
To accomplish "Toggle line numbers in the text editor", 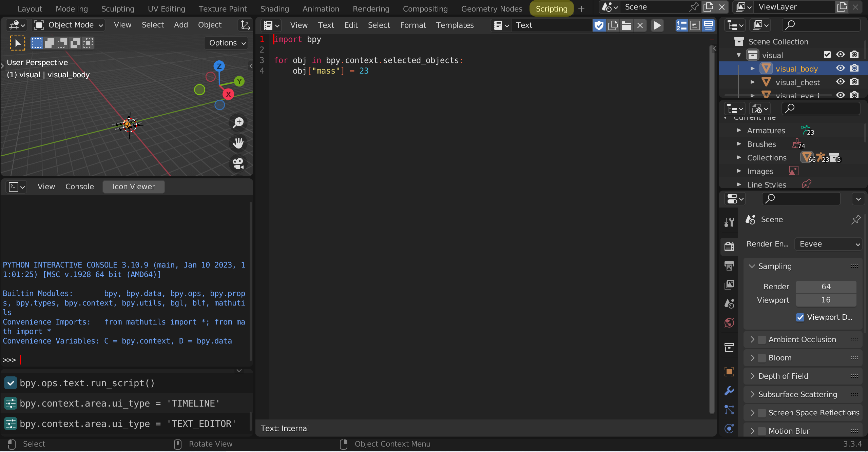I will click(x=681, y=25).
